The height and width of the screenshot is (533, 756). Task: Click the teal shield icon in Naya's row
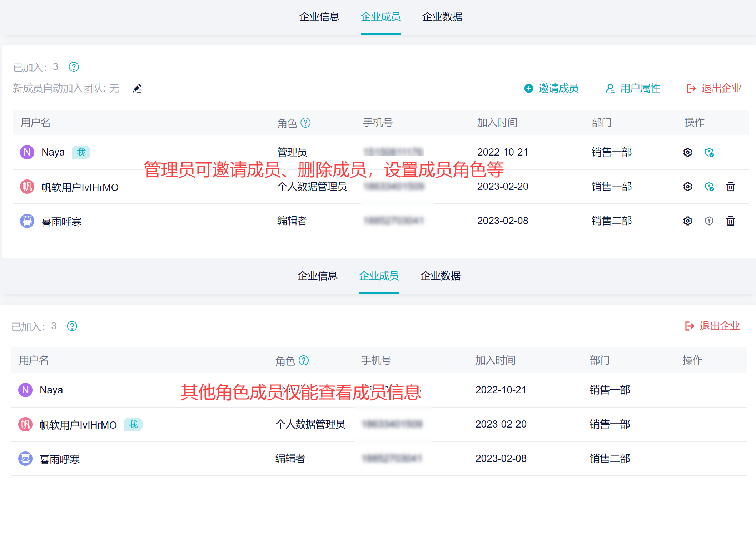(x=709, y=153)
